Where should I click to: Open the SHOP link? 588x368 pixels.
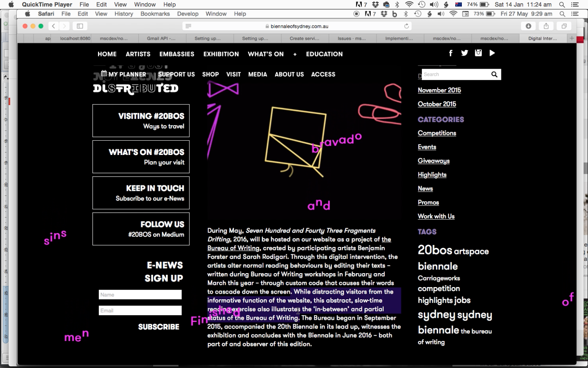[x=211, y=74]
